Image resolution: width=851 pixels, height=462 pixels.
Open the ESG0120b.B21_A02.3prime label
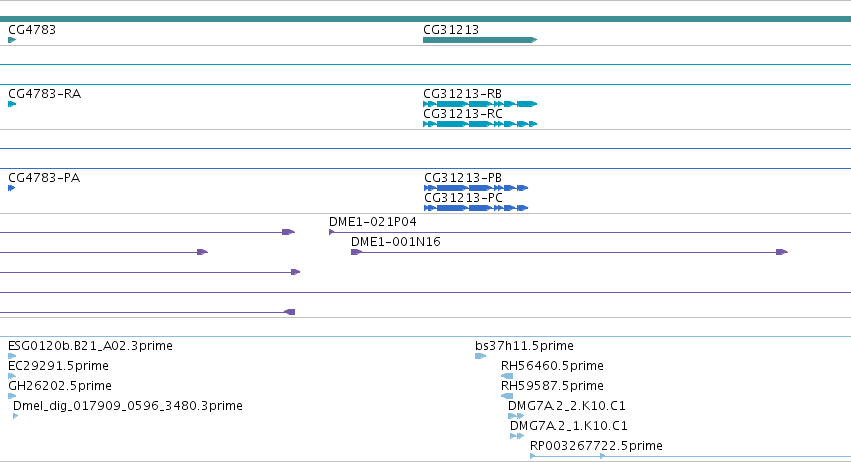pyautogui.click(x=90, y=346)
